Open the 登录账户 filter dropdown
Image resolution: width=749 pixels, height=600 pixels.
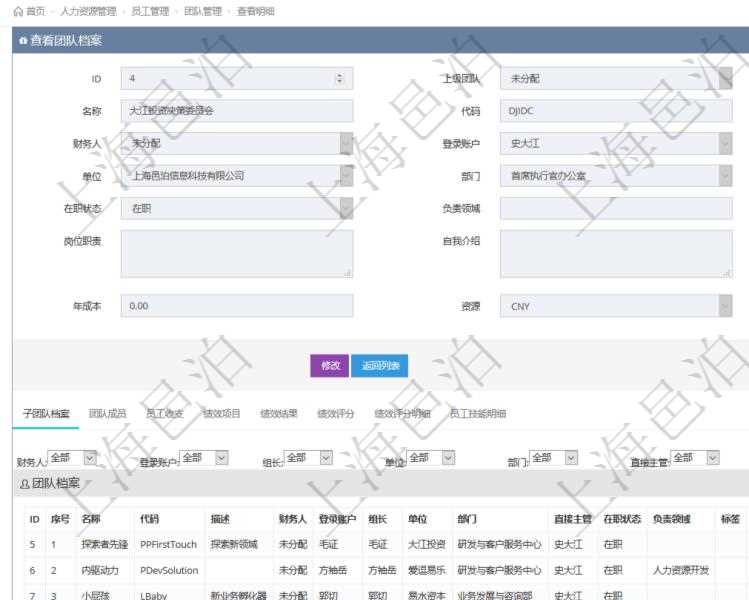click(x=204, y=458)
